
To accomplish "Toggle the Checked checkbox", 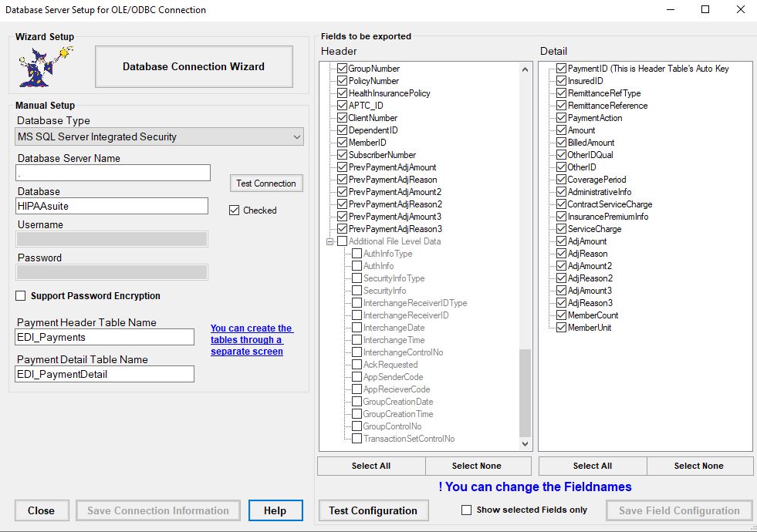I will (x=234, y=210).
